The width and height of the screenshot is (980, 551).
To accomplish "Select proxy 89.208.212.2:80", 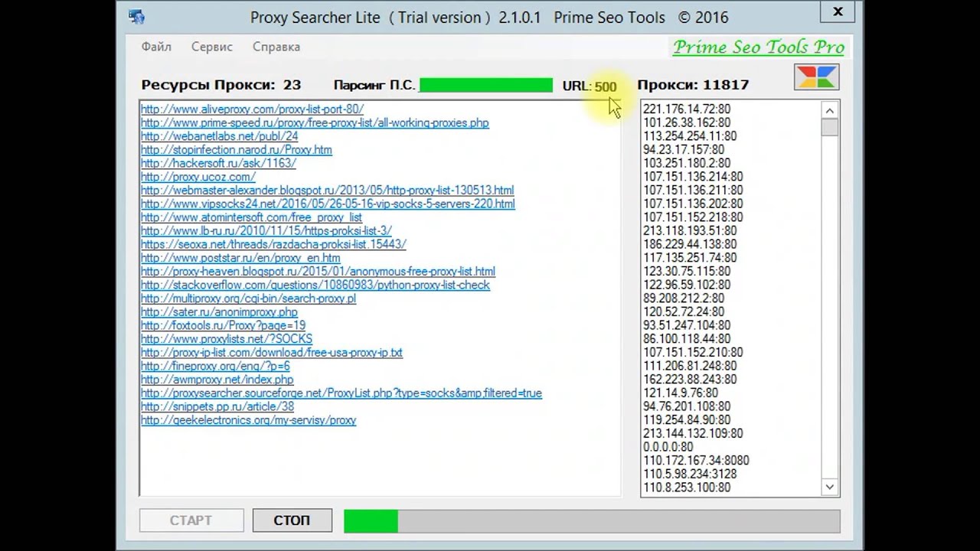I will coord(684,298).
